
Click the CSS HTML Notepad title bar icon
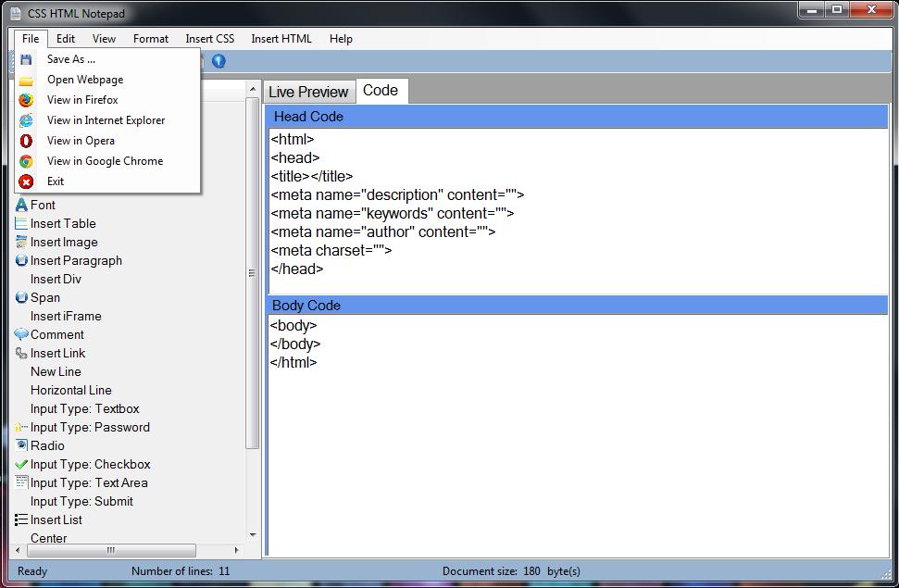16,13
